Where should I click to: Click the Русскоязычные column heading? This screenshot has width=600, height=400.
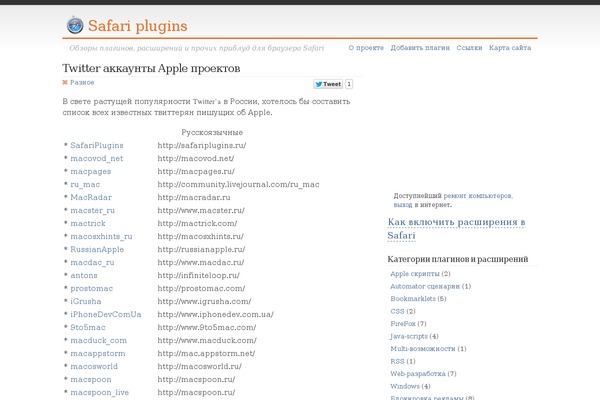tap(212, 132)
